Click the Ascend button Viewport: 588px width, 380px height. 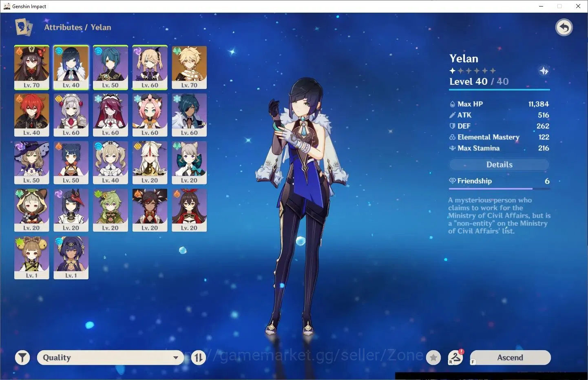click(x=510, y=358)
